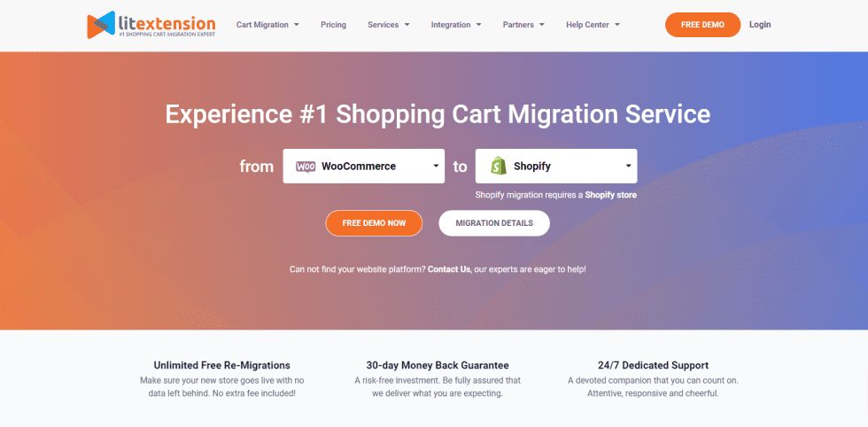
Task: Click the caret icon beside Integration
Action: click(x=478, y=25)
